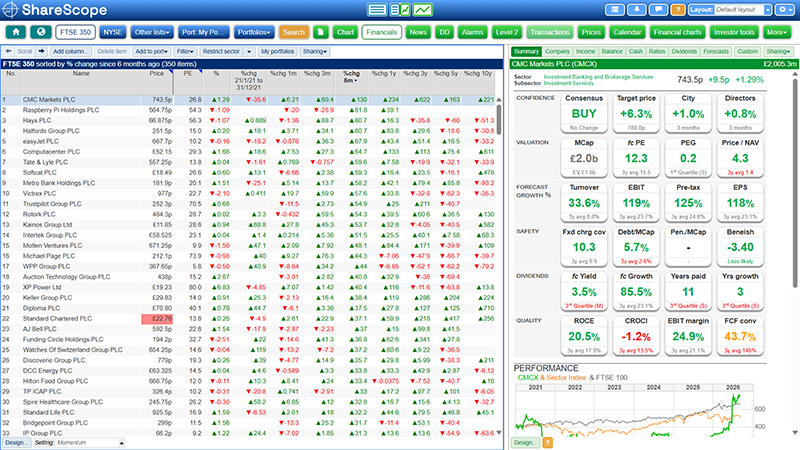This screenshot has width=800, height=450.
Task: Click the Name column header
Action: (81, 82)
